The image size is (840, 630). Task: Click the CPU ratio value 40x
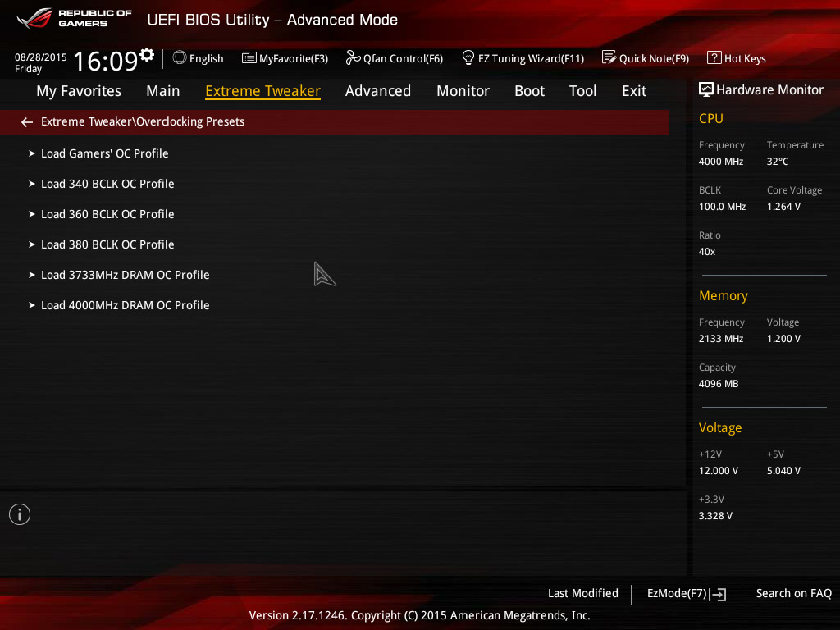(707, 252)
